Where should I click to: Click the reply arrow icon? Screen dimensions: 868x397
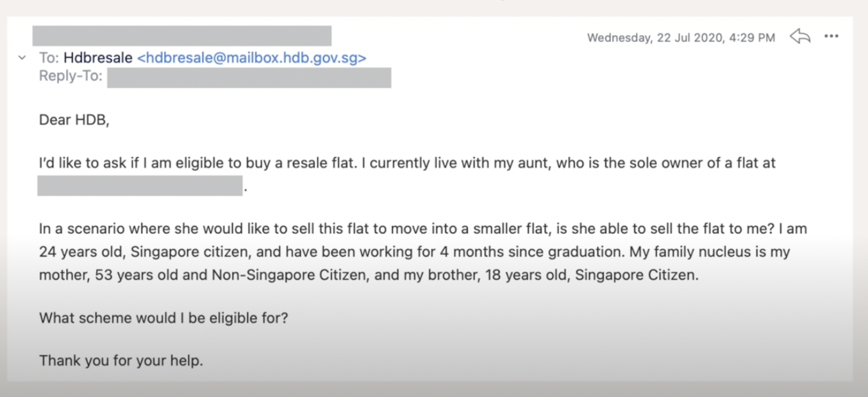800,36
